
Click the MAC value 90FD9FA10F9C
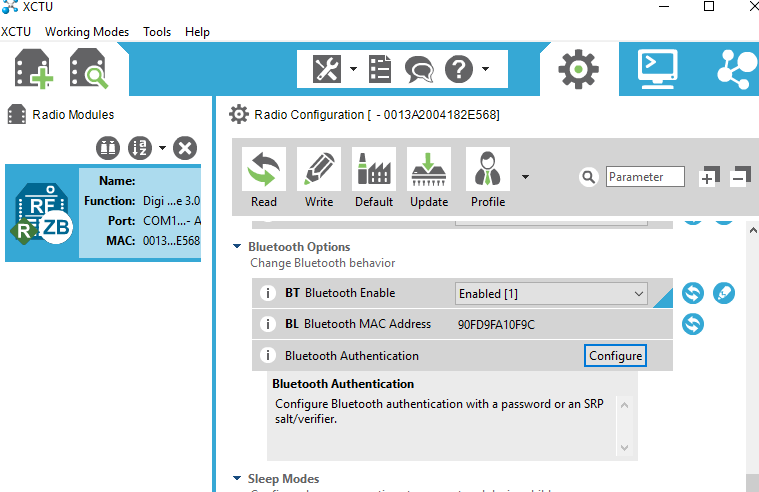tap(496, 324)
